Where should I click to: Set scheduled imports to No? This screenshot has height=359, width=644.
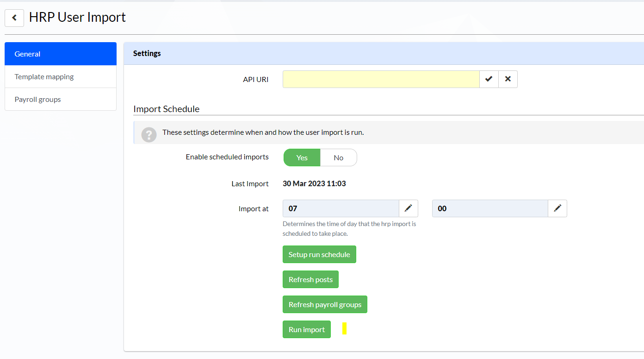pyautogui.click(x=339, y=157)
